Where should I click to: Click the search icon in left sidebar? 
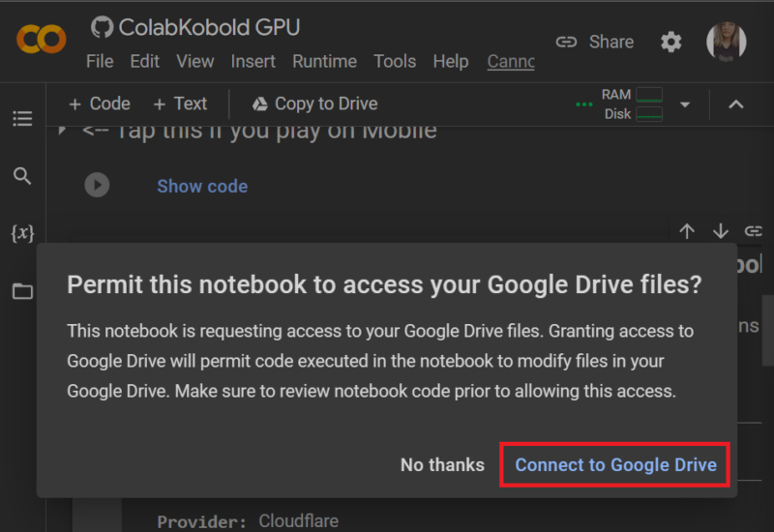click(x=22, y=176)
